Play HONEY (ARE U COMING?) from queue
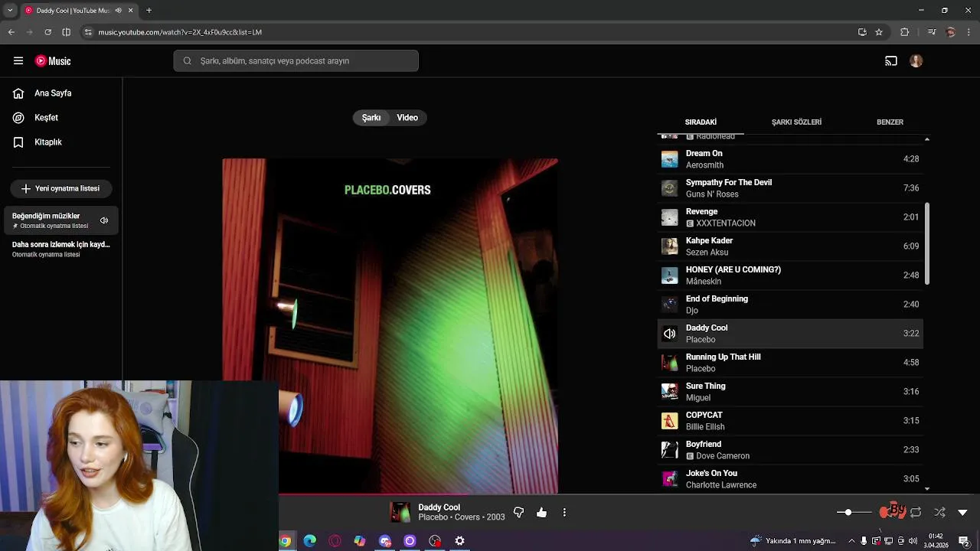This screenshot has height=551, width=980. pyautogui.click(x=790, y=275)
